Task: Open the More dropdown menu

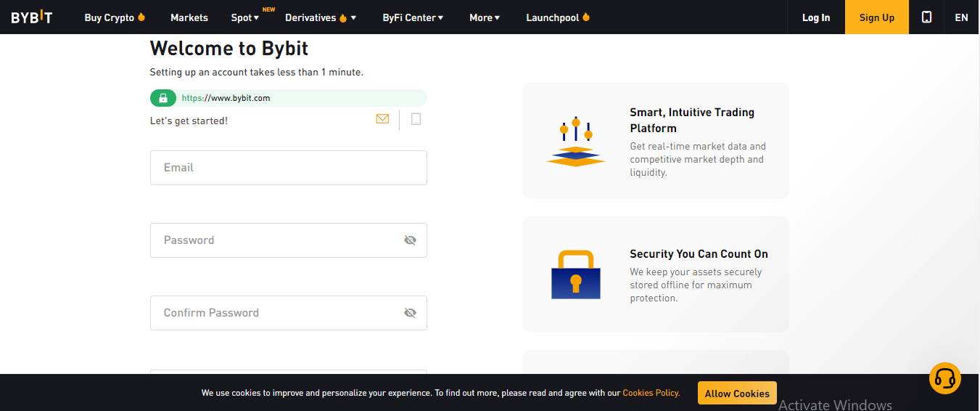Action: (485, 17)
